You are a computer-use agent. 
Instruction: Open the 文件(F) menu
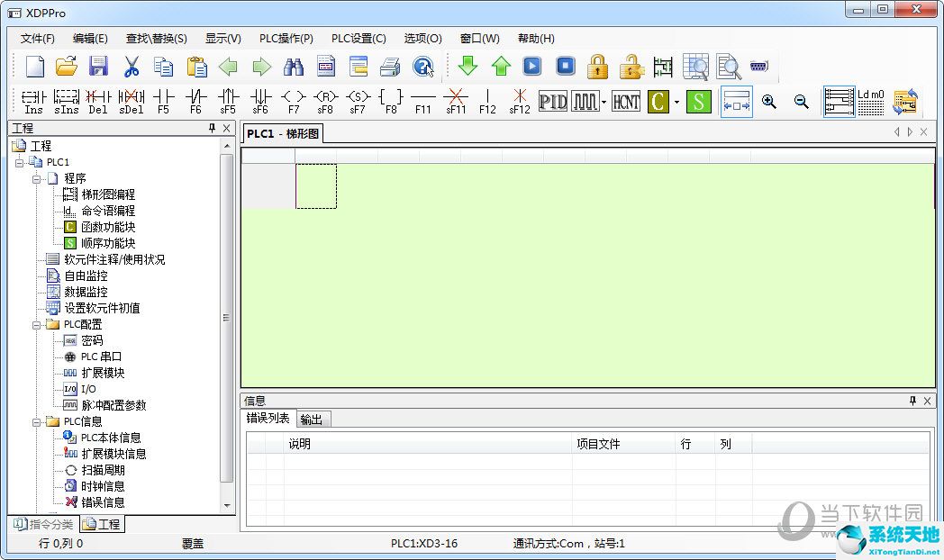click(37, 39)
